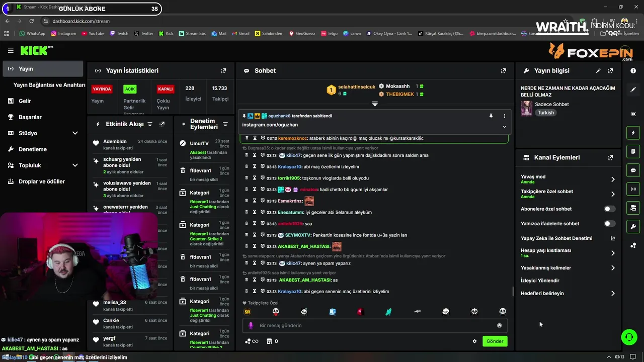Open the Streamlabs bookmark in the bookmarks bar
This screenshot has width=644, height=362.
192,34
